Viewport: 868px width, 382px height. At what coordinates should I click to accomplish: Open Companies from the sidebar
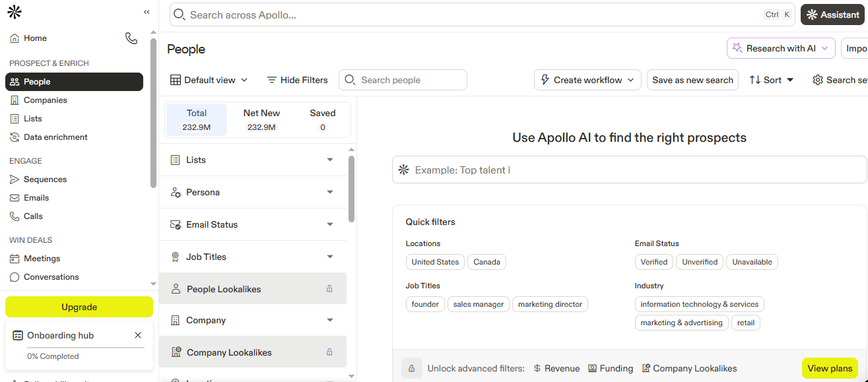pyautogui.click(x=45, y=100)
